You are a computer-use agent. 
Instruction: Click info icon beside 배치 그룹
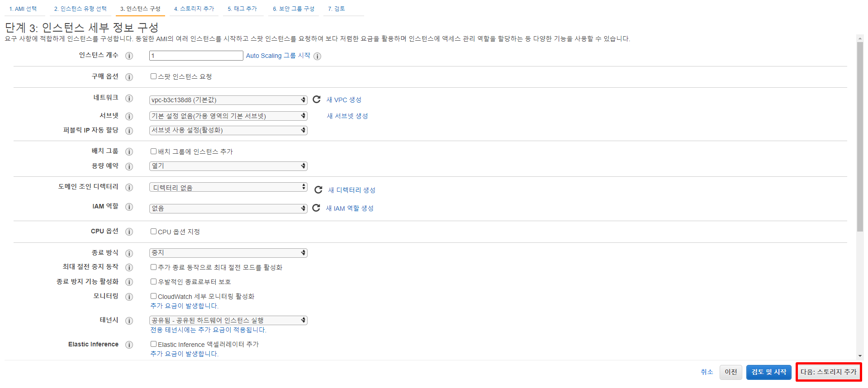click(129, 152)
